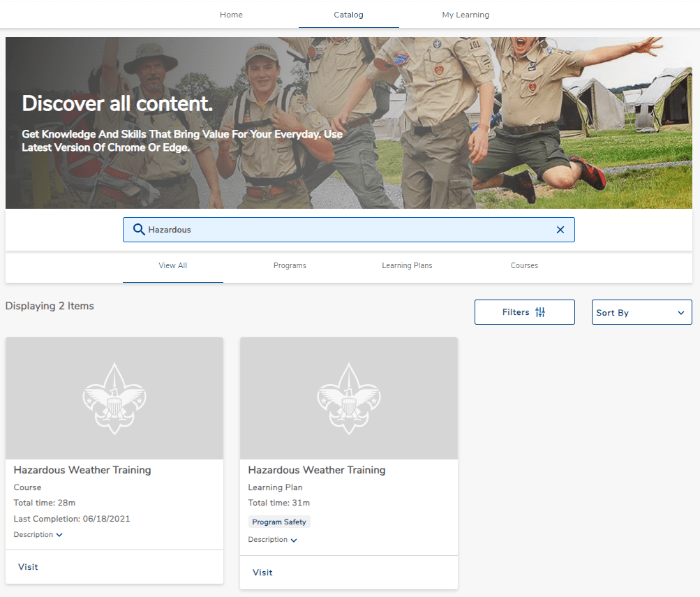Open the Sort By dropdown
700x597 pixels.
(641, 313)
